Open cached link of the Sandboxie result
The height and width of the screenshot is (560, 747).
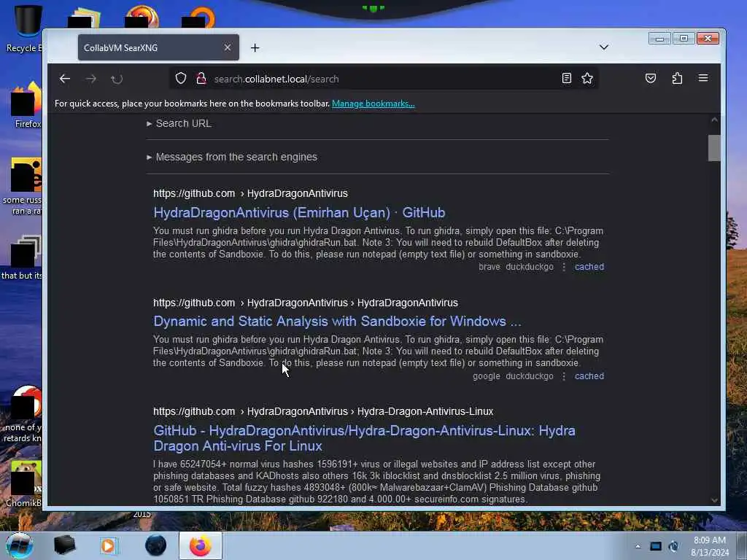click(x=589, y=376)
